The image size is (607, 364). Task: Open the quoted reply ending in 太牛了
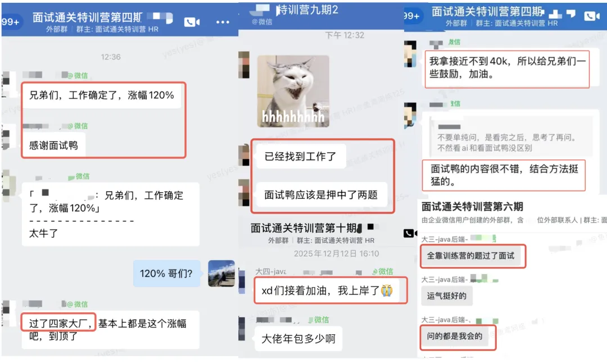click(x=111, y=215)
